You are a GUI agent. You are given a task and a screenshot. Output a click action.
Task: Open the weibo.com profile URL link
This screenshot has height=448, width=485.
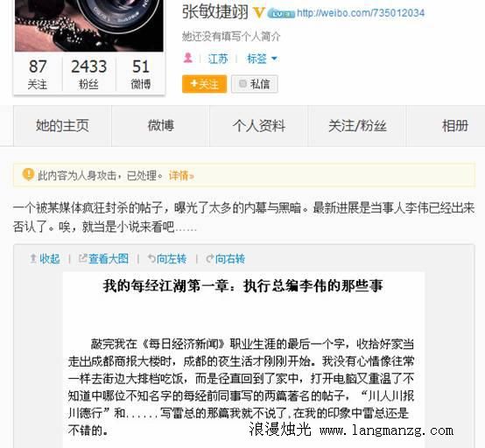[361, 13]
